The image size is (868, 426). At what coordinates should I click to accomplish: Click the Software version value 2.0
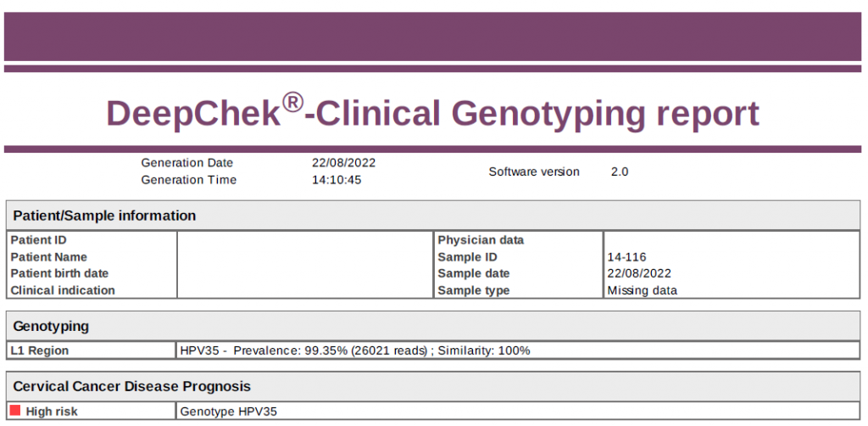pos(620,171)
